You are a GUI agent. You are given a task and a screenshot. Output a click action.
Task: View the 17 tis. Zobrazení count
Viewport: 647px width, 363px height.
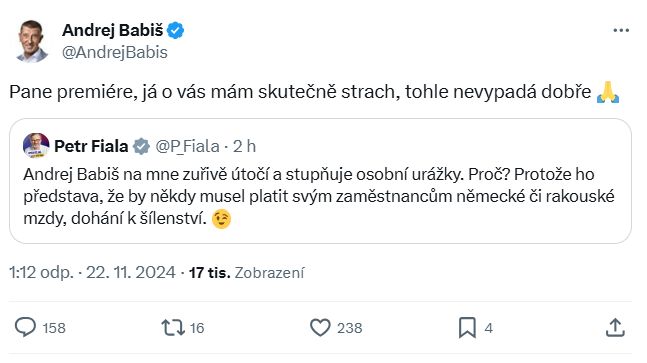(246, 273)
